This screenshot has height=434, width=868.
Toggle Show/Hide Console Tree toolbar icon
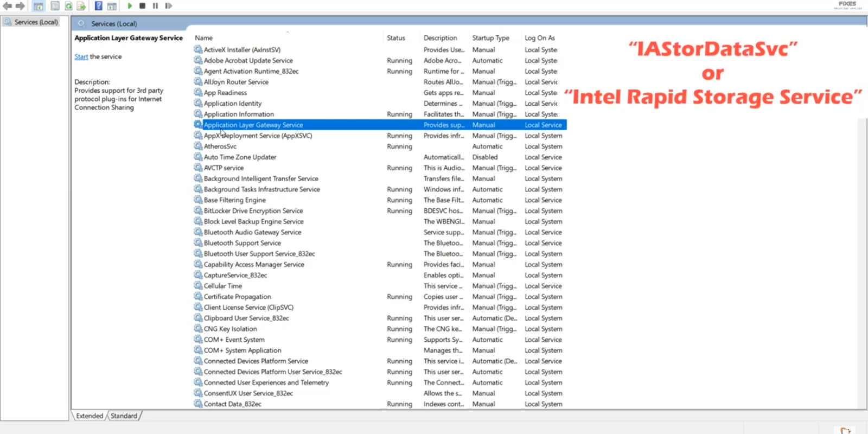point(39,6)
